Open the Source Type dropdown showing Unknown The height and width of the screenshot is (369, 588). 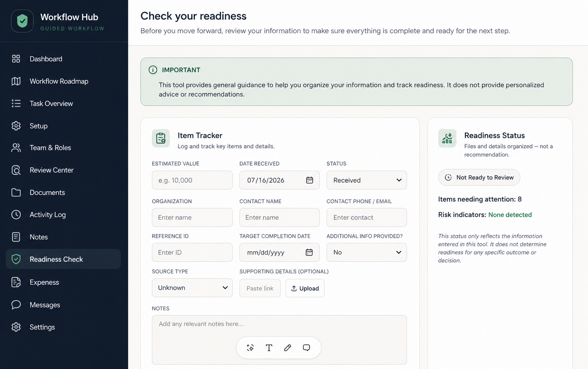192,288
